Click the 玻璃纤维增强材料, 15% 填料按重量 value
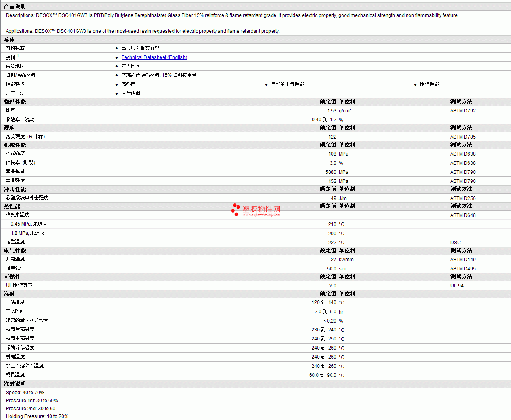511x420 pixels. click(159, 75)
